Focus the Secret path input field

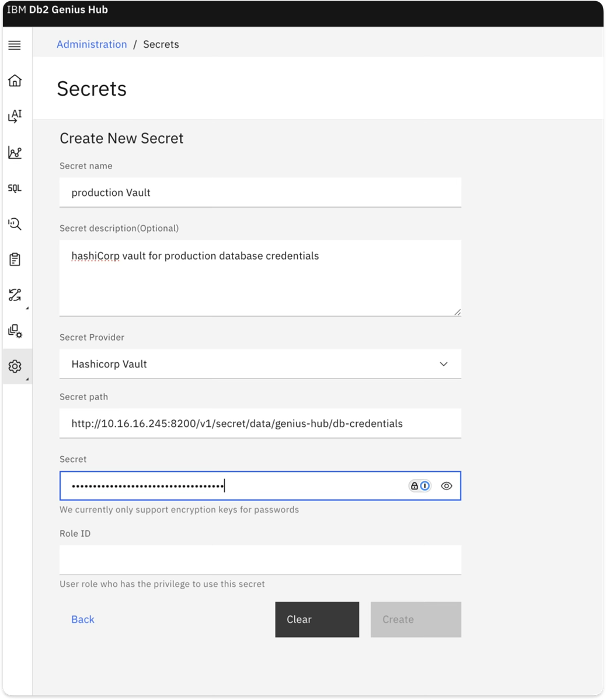coord(260,423)
